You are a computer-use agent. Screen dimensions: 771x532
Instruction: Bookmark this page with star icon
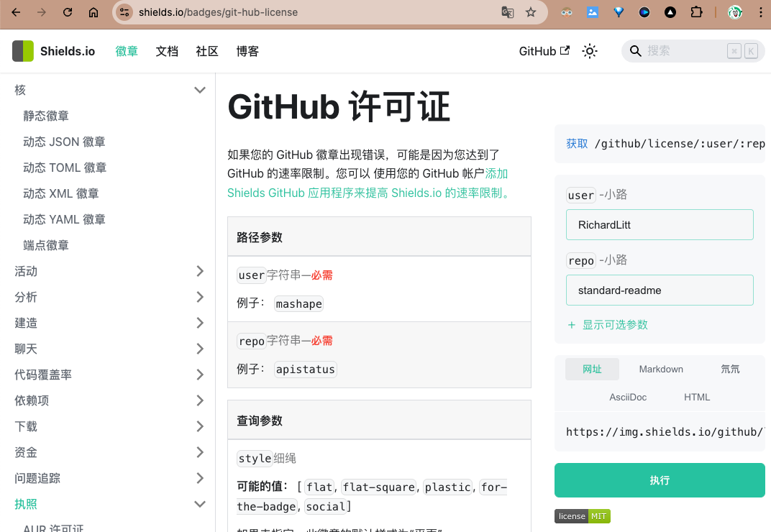point(531,12)
